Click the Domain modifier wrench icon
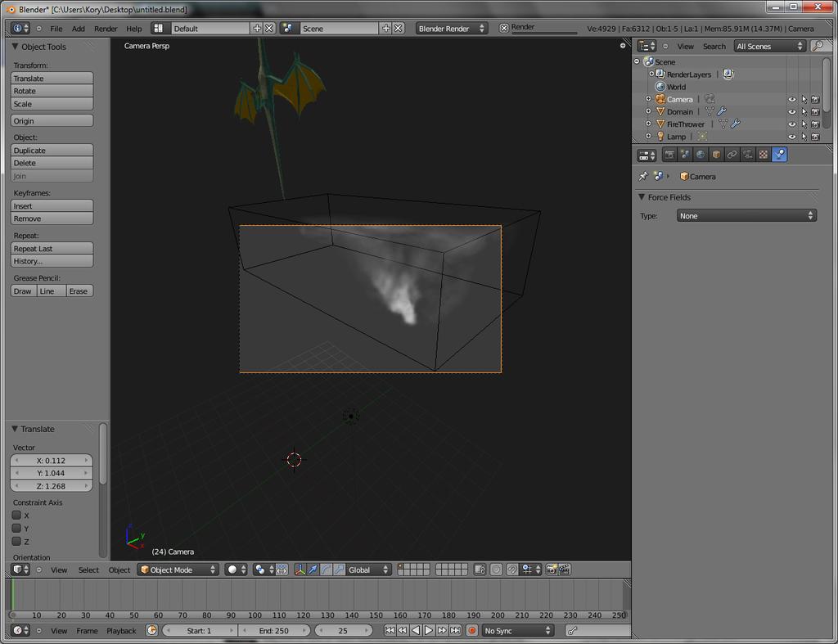This screenshot has width=838, height=644. pos(722,111)
